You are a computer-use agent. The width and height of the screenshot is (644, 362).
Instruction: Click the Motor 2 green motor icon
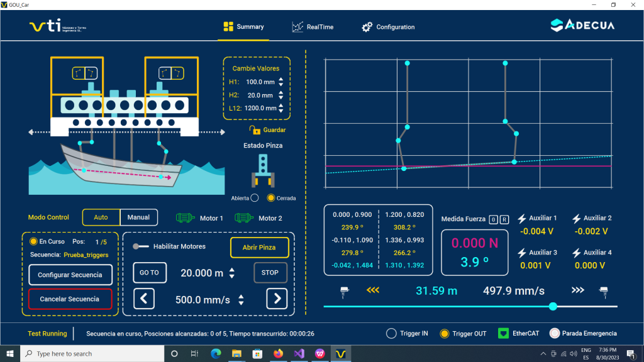tap(244, 218)
